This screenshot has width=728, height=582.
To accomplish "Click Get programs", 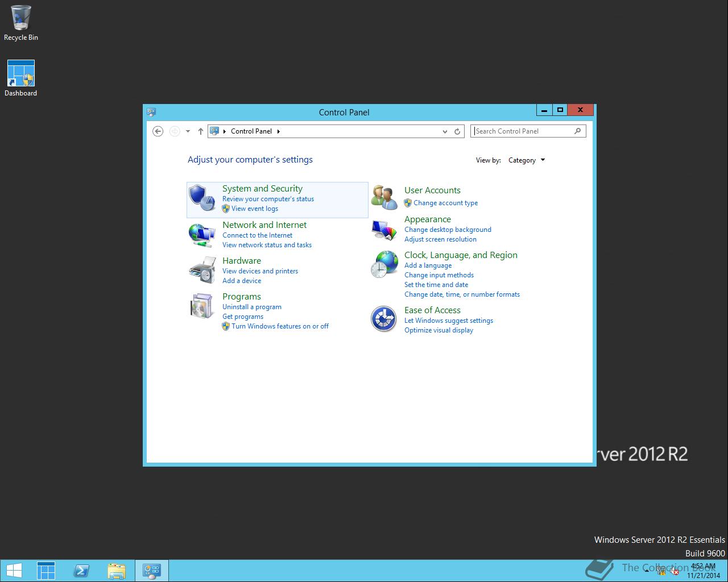I will click(x=243, y=317).
